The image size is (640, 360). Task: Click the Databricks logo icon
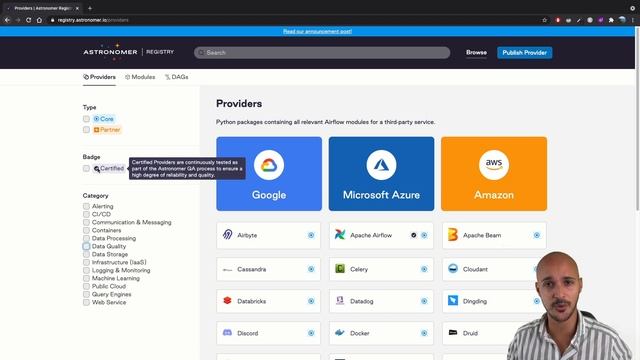tap(227, 301)
